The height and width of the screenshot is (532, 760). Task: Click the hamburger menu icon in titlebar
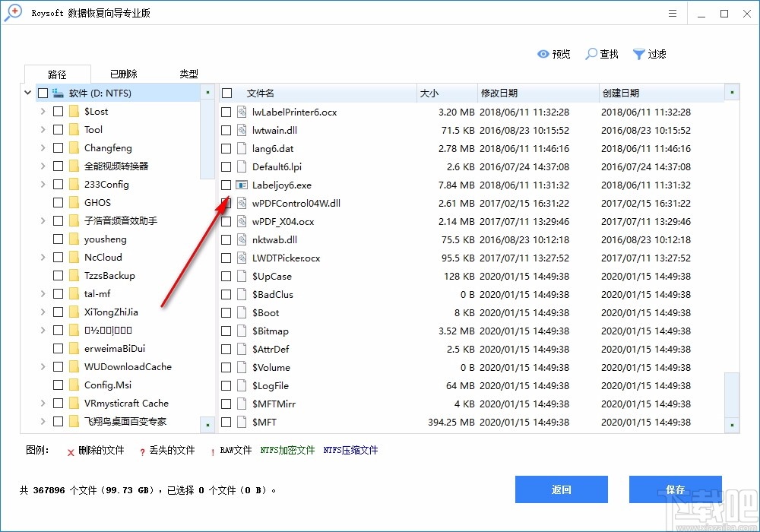tap(672, 13)
